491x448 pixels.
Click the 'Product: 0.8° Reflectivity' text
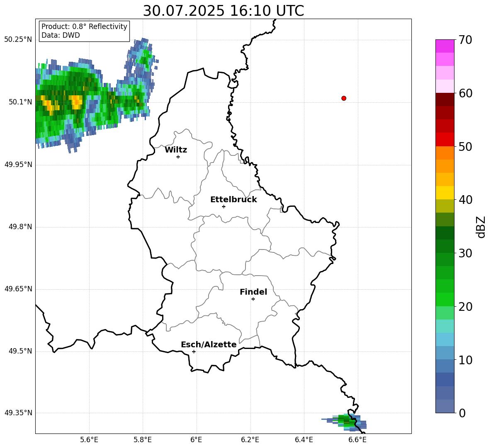(84, 26)
